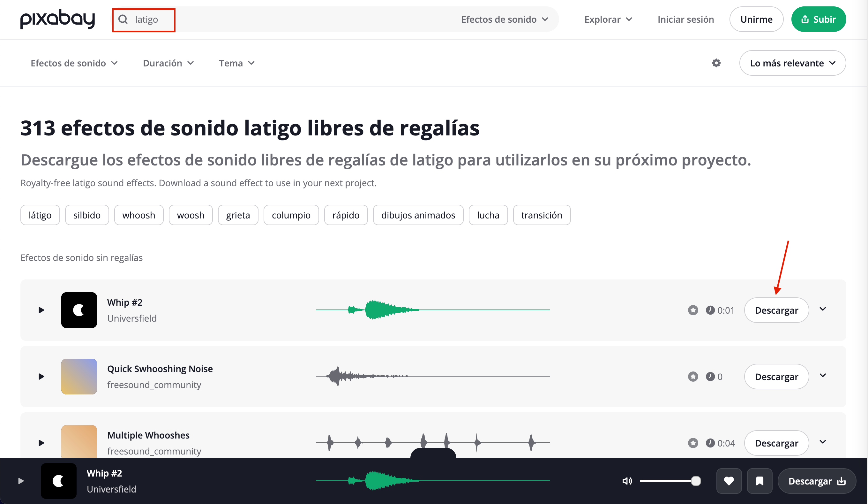The image size is (868, 504).
Task: Click the search magnifier icon
Action: (x=123, y=19)
